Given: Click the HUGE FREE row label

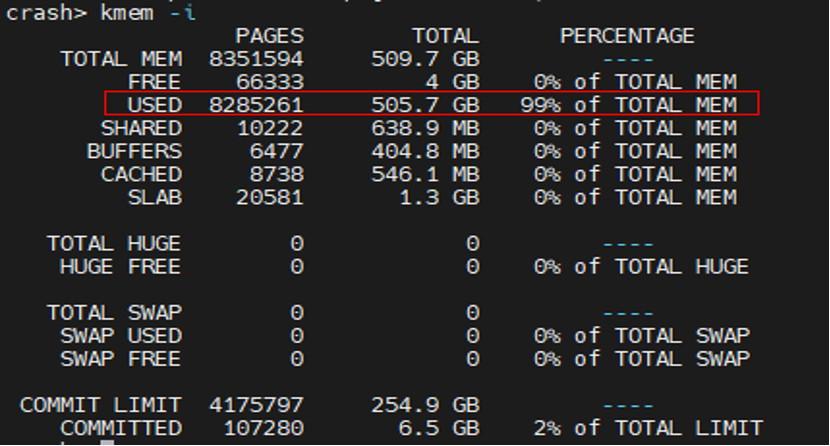Looking at the screenshot, I should coord(121,267).
